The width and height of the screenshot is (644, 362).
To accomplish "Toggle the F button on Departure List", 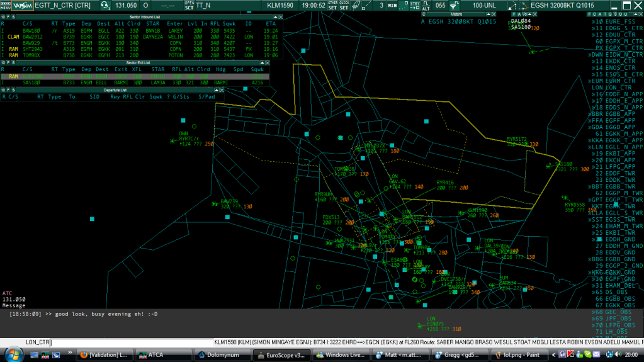I will point(8,90).
